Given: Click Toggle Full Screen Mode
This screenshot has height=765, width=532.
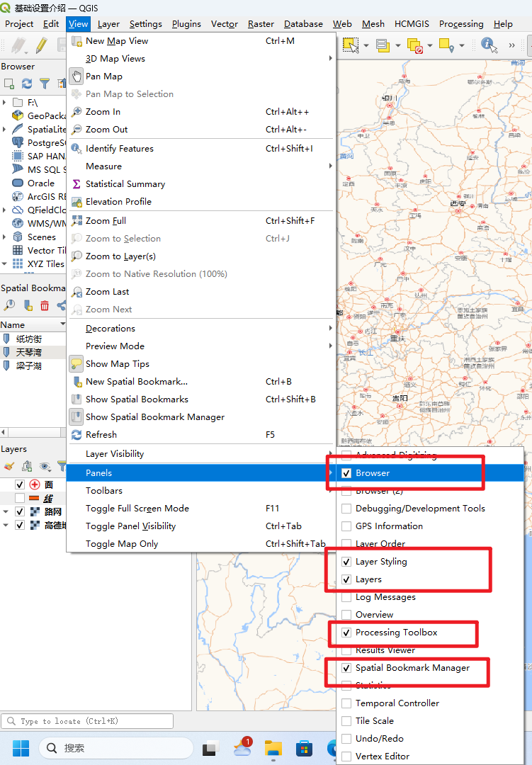Looking at the screenshot, I should click(201, 509).
